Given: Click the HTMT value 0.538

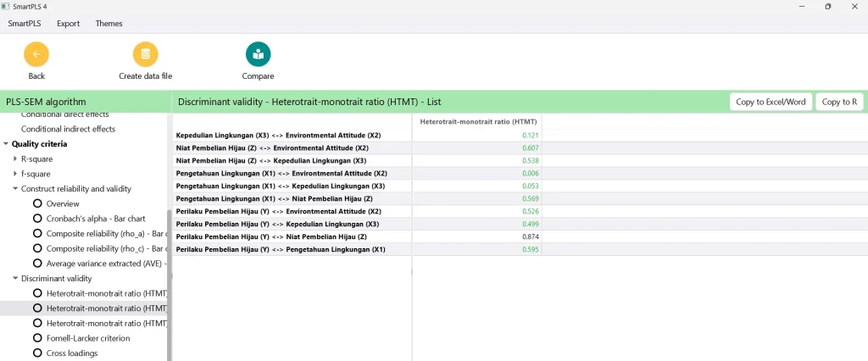Looking at the screenshot, I should pos(531,161).
